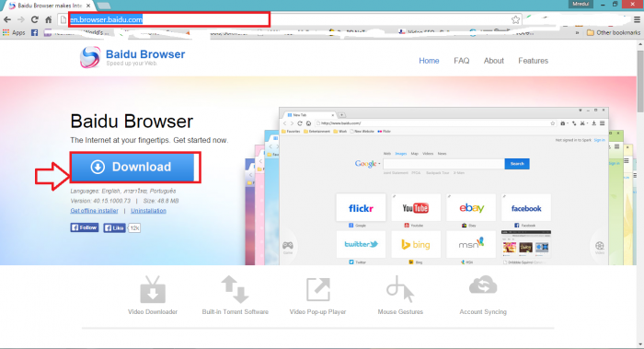Go to Home nav item
This screenshot has height=349, width=644.
pyautogui.click(x=429, y=61)
